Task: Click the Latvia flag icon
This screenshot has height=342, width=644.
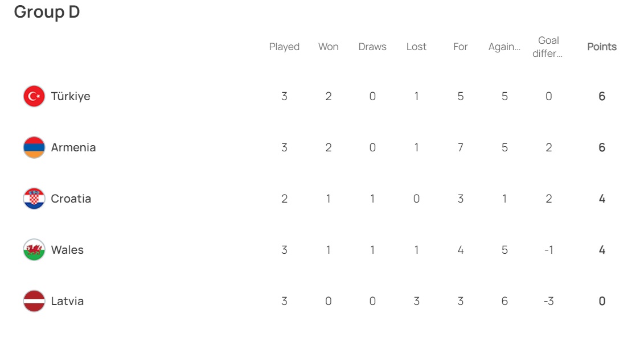Action: [34, 301]
